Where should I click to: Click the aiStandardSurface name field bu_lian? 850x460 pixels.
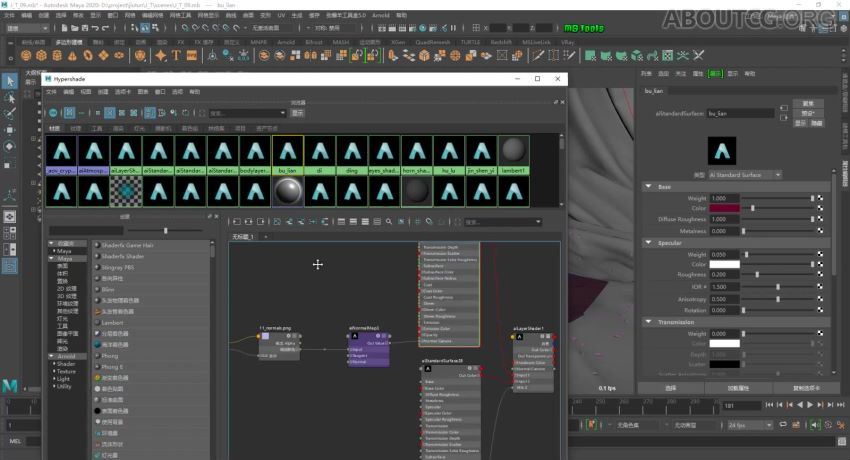[740, 113]
